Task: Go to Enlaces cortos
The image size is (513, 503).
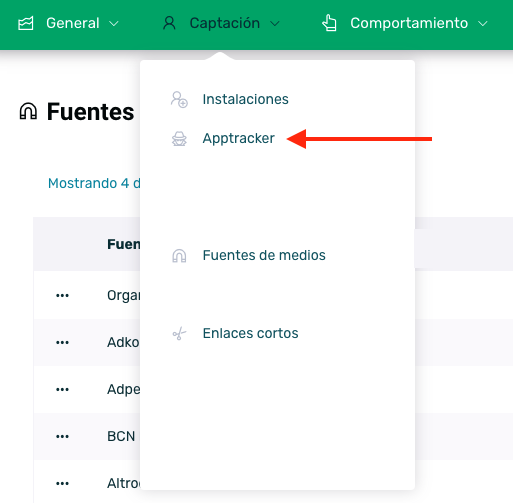Action: point(250,333)
